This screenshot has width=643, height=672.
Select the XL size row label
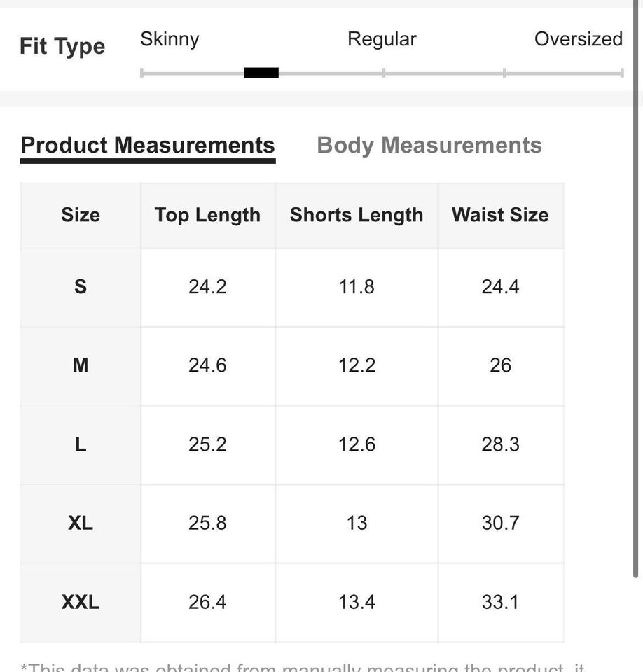81,523
